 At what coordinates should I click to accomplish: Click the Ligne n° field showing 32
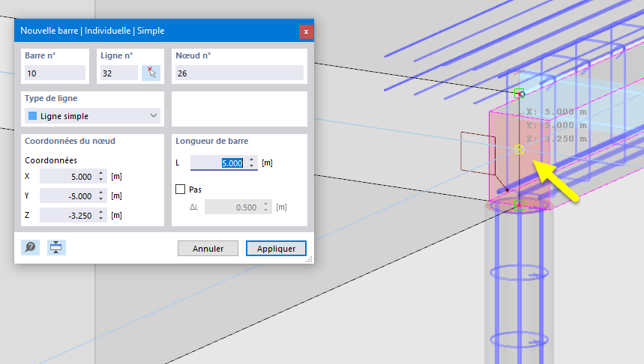pos(119,73)
